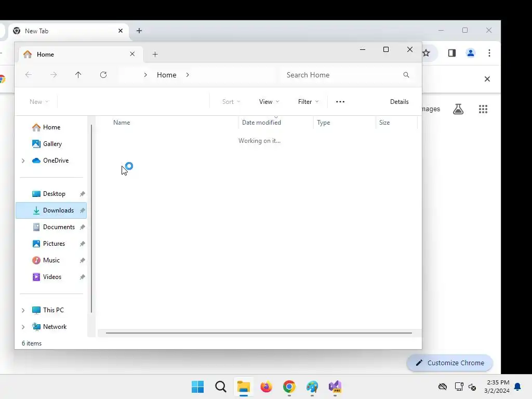Click the pin icon next to Videos
This screenshot has height=399, width=532.
[x=82, y=277]
